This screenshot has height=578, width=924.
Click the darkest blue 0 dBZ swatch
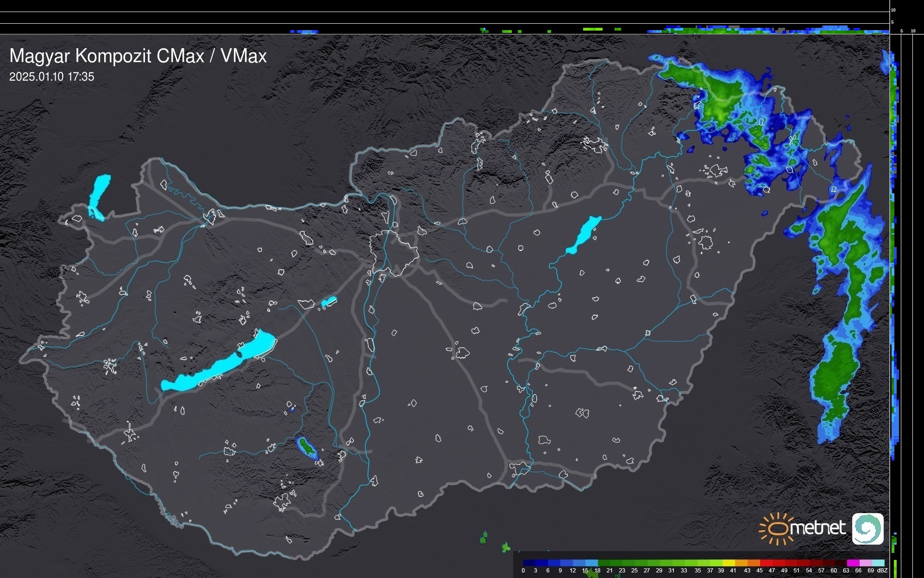529,563
